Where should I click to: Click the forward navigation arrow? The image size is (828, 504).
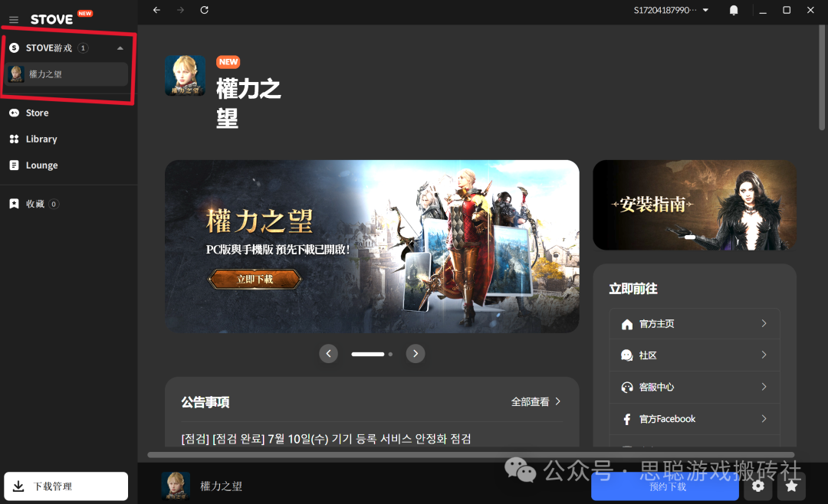[180, 10]
